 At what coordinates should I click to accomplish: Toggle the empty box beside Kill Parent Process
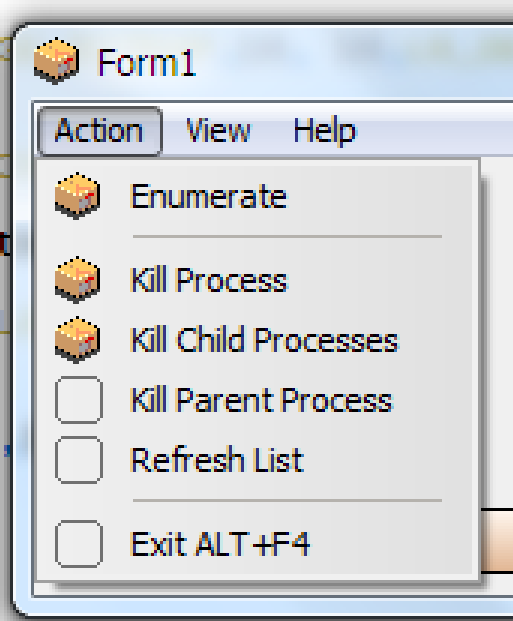click(x=79, y=400)
